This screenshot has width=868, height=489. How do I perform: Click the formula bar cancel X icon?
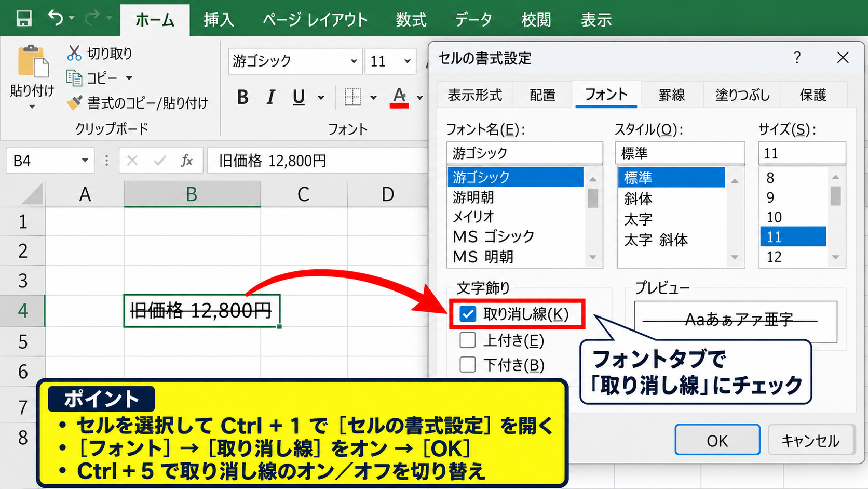tap(132, 161)
